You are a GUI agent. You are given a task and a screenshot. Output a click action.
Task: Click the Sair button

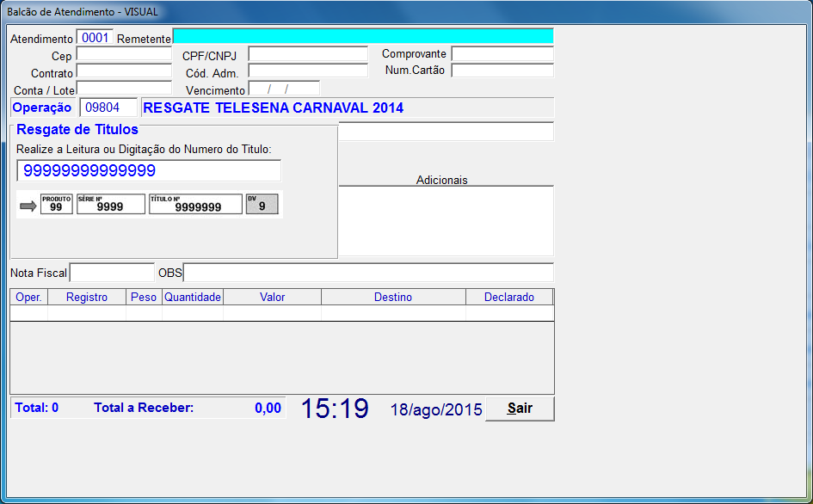click(x=520, y=409)
